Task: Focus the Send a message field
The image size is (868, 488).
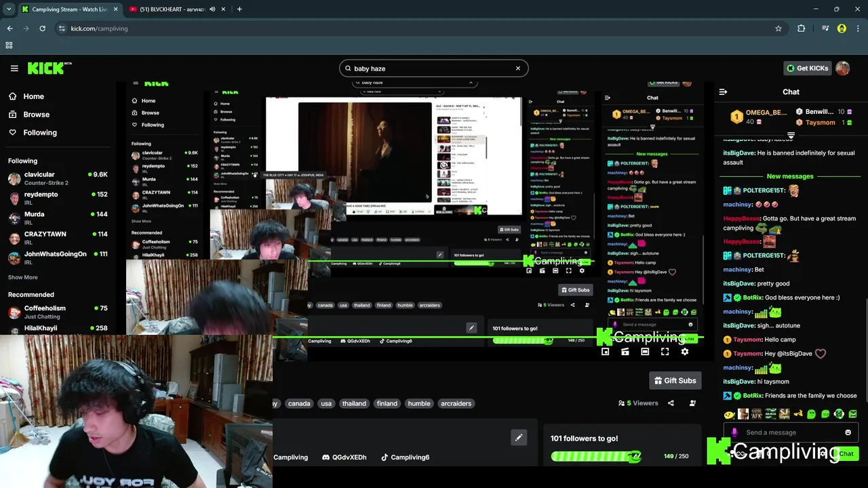Action: point(790,432)
